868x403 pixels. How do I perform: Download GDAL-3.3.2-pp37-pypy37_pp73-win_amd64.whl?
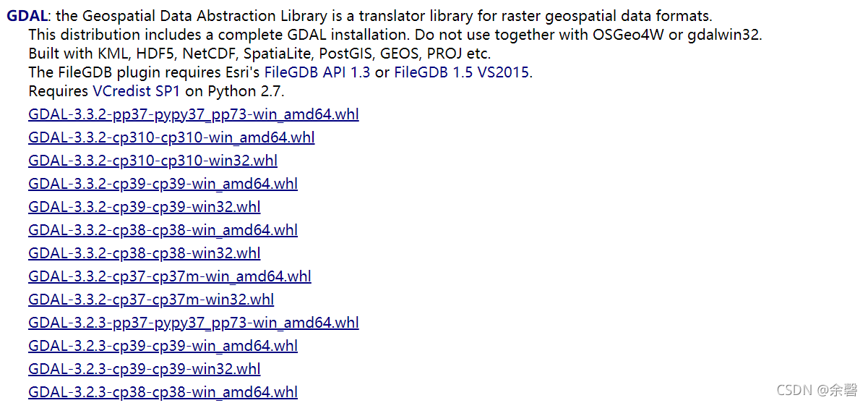[x=194, y=114]
